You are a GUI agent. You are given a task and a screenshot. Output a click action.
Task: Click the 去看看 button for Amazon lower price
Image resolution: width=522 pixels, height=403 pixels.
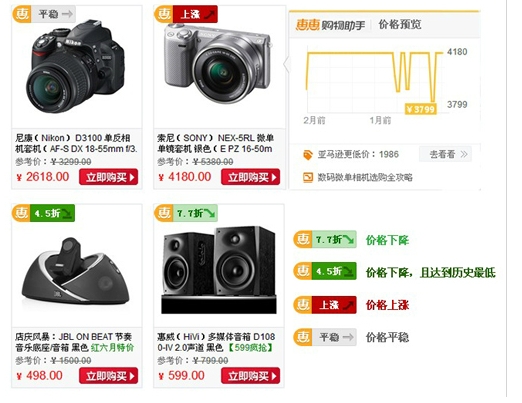pyautogui.click(x=445, y=154)
